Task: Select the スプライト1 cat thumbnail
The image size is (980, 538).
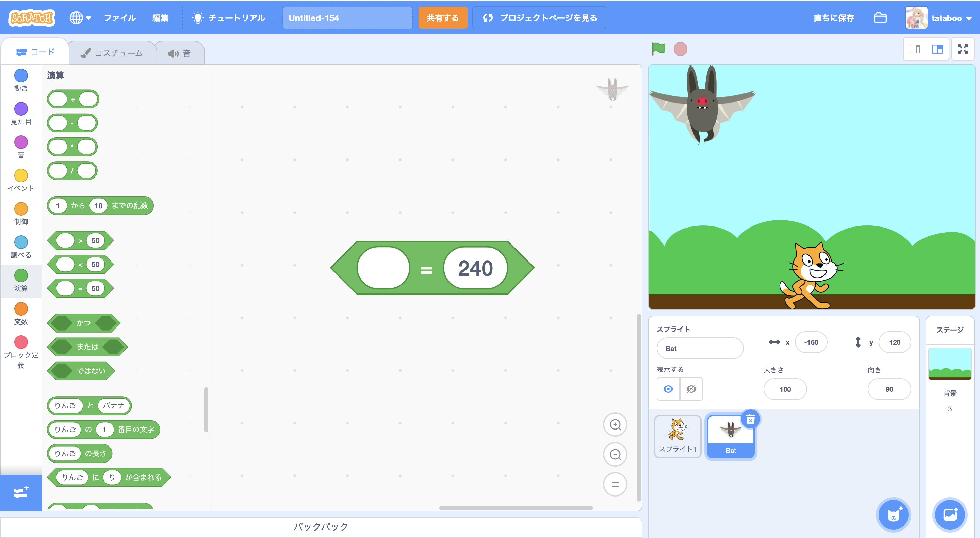Action: (677, 436)
